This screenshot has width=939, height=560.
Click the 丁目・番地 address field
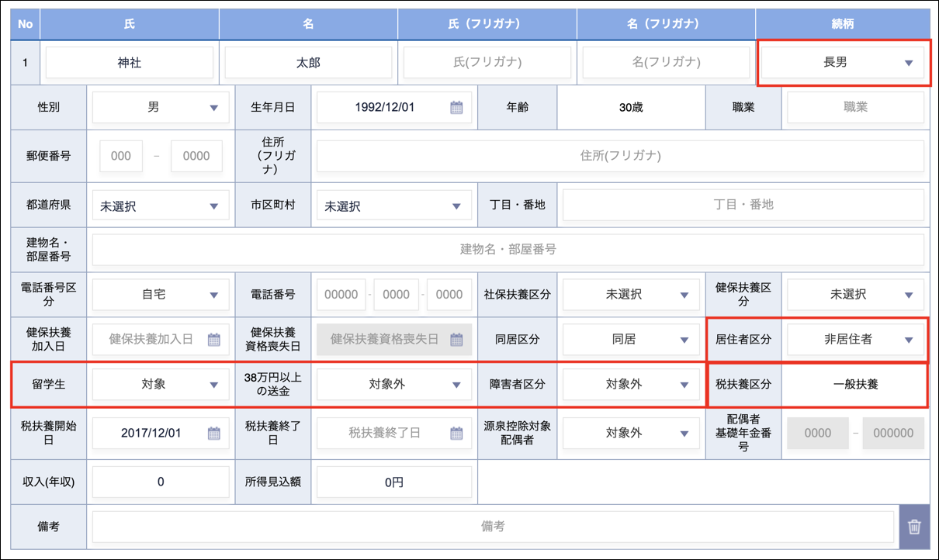(x=743, y=206)
